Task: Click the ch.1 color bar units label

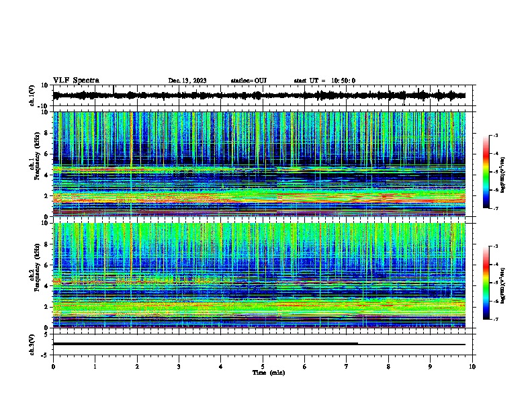Action: coord(503,175)
